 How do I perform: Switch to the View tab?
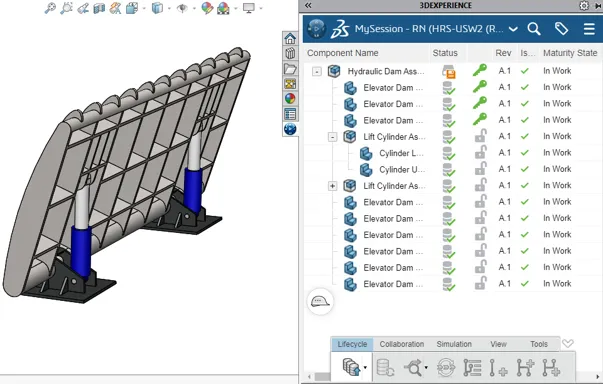click(498, 344)
